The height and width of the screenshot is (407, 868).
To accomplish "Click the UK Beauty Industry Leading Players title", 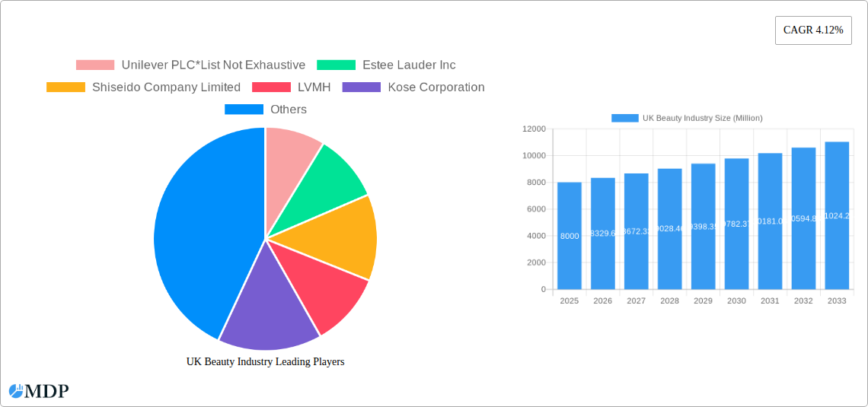I will pos(265,362).
